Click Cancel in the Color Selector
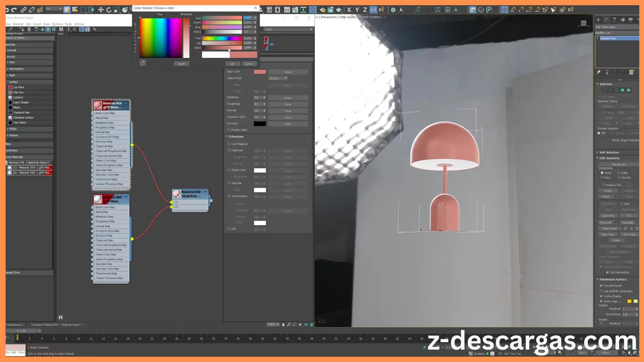The height and width of the screenshot is (362, 644). pyautogui.click(x=249, y=64)
